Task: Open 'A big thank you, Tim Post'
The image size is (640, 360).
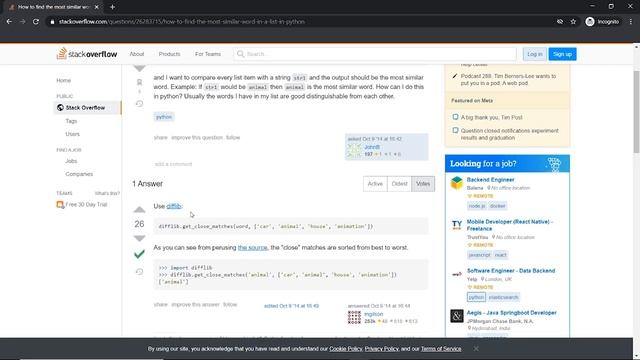Action: coord(491,118)
